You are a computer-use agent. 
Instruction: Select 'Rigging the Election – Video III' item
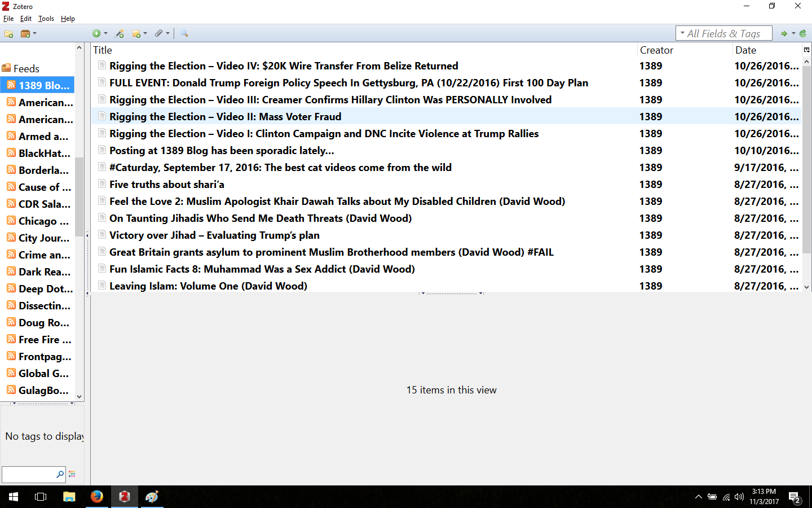(x=446, y=100)
